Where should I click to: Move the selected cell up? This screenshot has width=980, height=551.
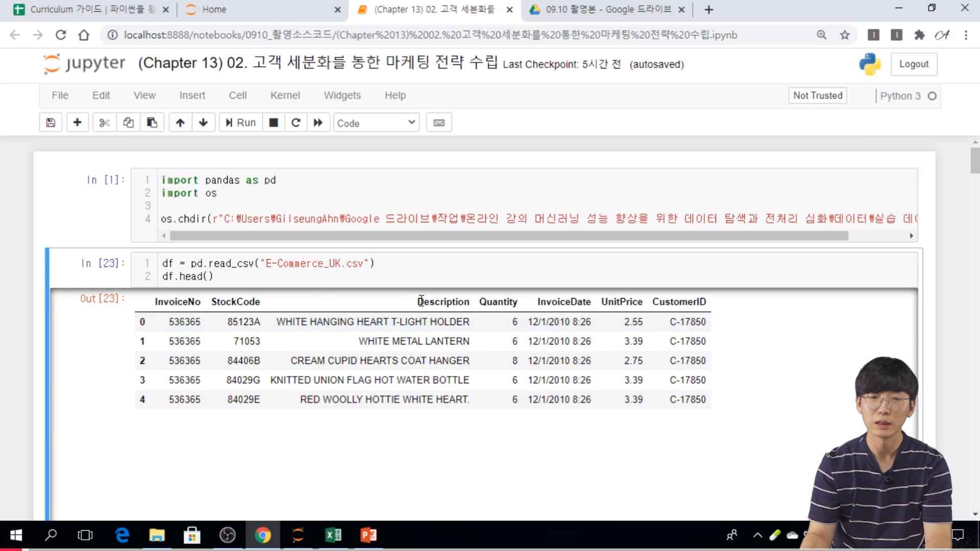(x=180, y=122)
